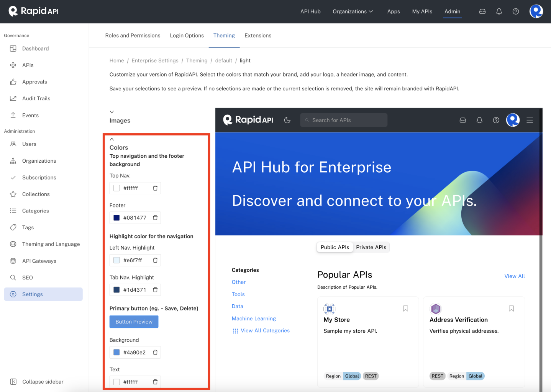The width and height of the screenshot is (551, 392).
Task: Open the Top Nav. color swatch
Action: pos(116,188)
